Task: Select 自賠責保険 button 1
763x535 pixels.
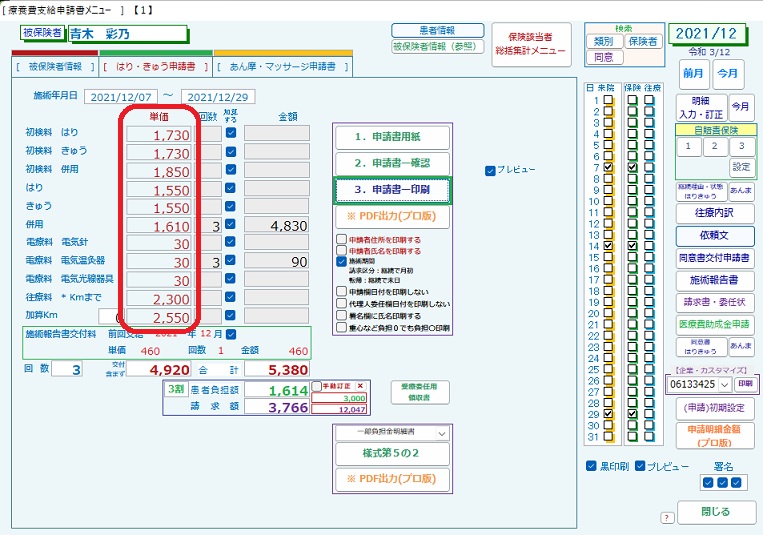Action: point(688,146)
